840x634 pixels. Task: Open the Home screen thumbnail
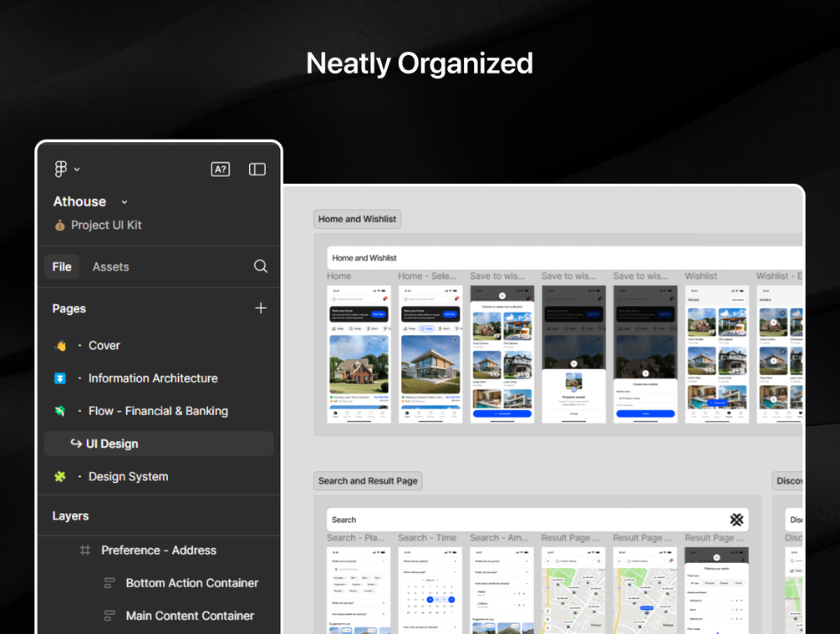click(x=359, y=354)
